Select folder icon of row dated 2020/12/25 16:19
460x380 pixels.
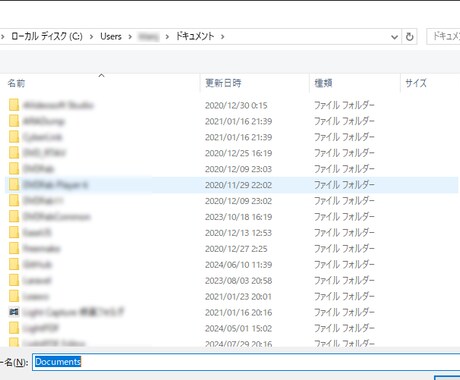14,153
